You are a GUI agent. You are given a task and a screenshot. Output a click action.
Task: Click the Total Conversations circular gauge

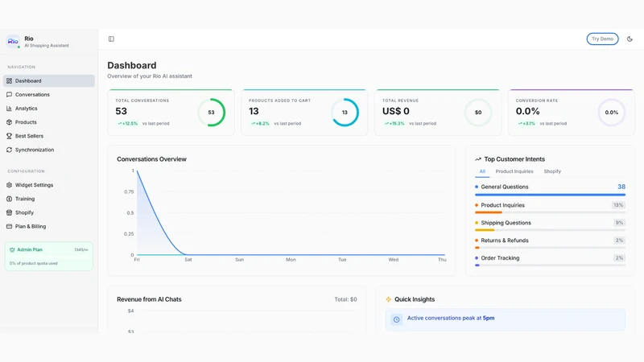(x=211, y=112)
